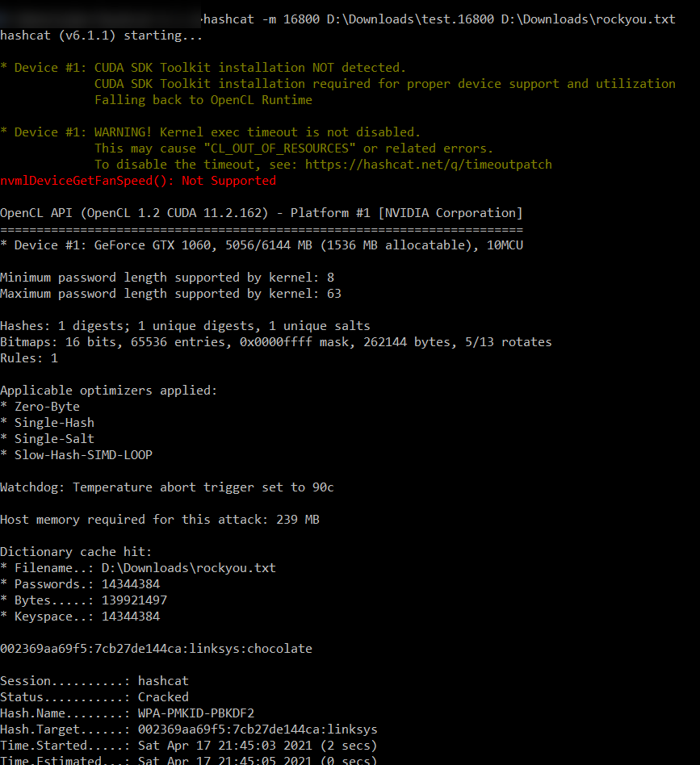Click the 'Hash.Target' line ending in linksys
The height and width of the screenshot is (765, 700).
[x=189, y=729]
